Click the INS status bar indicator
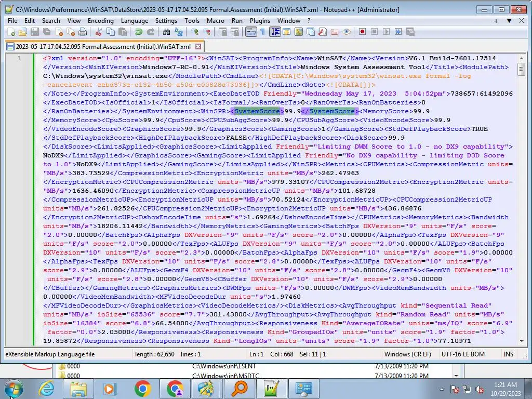The width and height of the screenshot is (532, 399). tap(508, 354)
